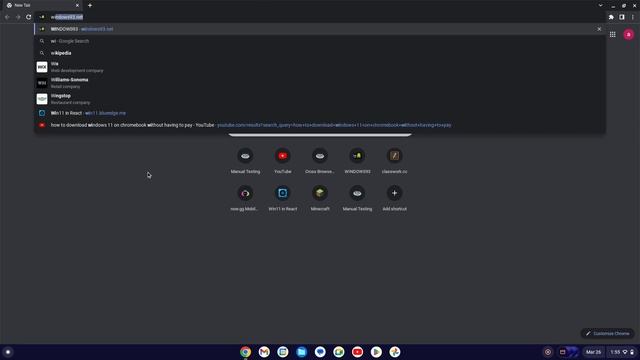640x360 pixels.
Task: Reload the current page
Action: (29, 17)
